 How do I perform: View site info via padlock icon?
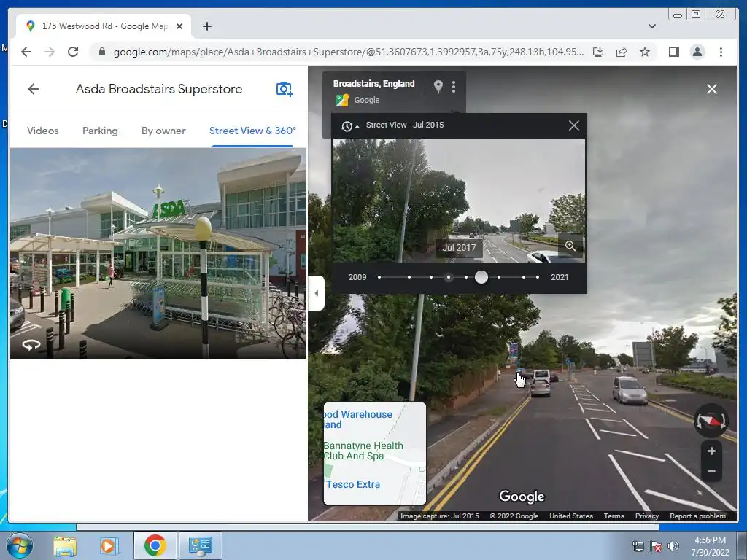(x=101, y=52)
